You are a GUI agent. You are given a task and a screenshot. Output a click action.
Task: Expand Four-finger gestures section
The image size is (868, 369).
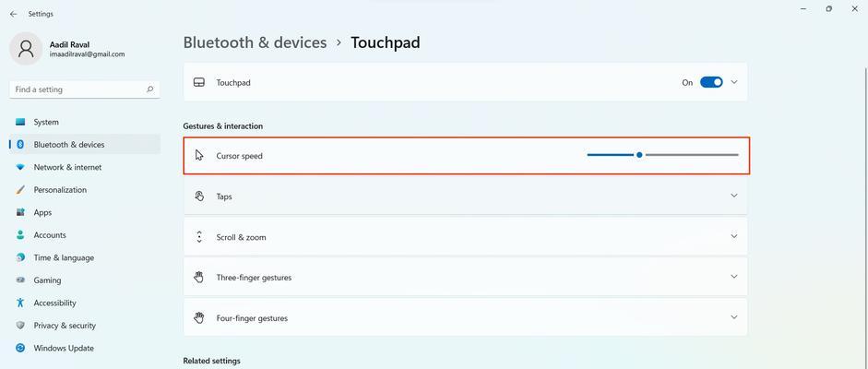tap(465, 317)
